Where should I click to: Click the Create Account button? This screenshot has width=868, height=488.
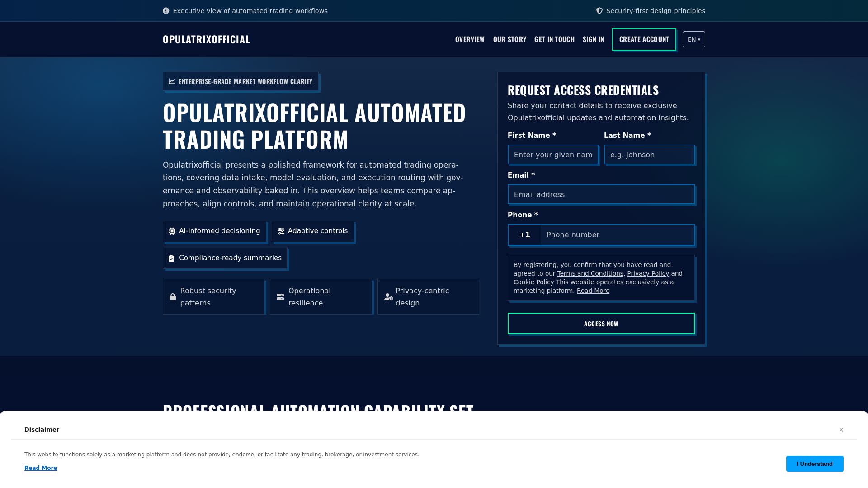pyautogui.click(x=644, y=39)
